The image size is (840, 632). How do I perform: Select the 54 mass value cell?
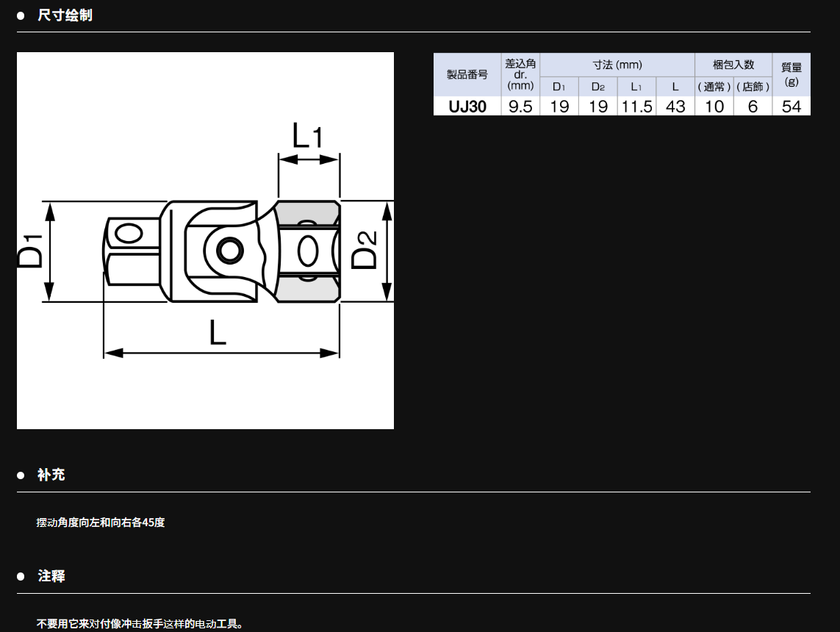click(x=791, y=107)
